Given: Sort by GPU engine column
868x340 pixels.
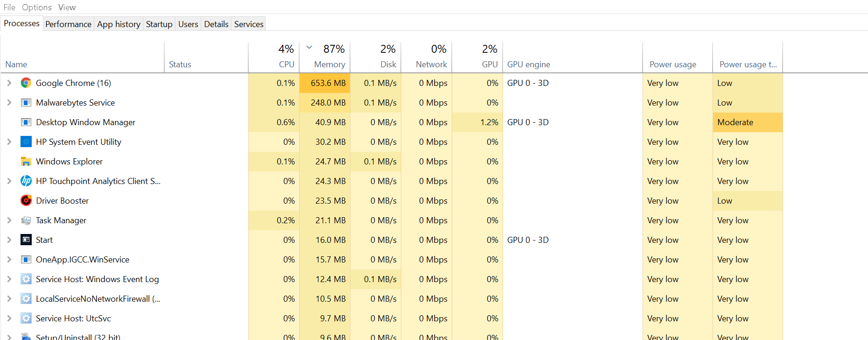Looking at the screenshot, I should (x=573, y=57).
